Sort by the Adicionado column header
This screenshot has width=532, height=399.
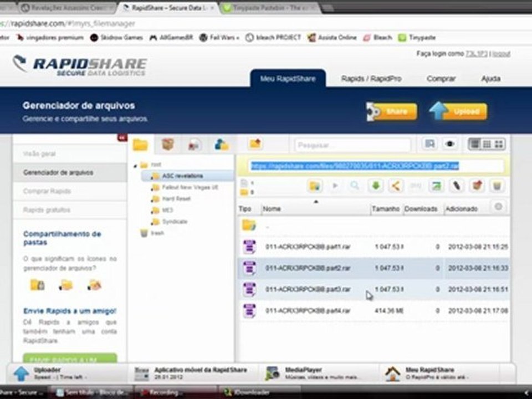462,209
